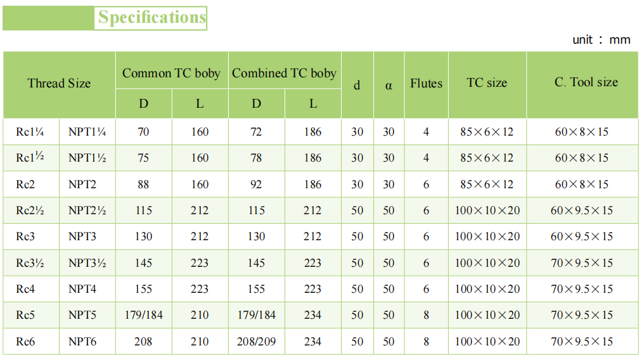Click the cell with value 88
This screenshot has width=644, height=360.
point(143,184)
